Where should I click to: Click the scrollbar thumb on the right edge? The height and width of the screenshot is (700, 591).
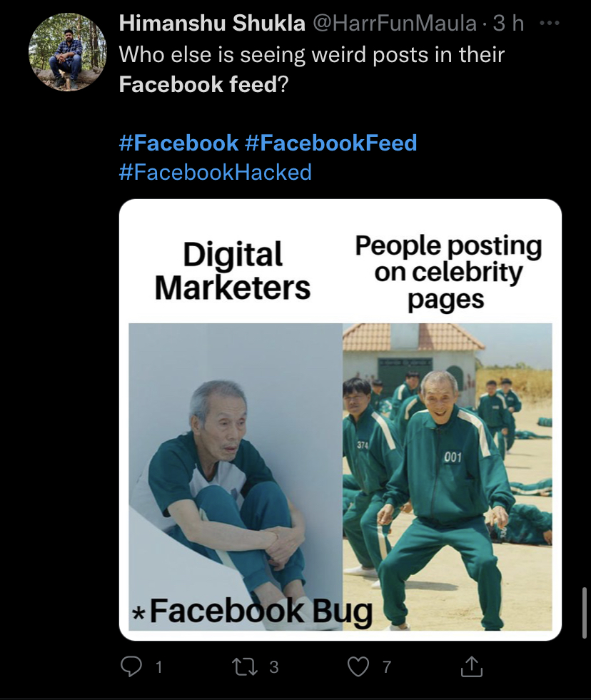click(x=585, y=610)
